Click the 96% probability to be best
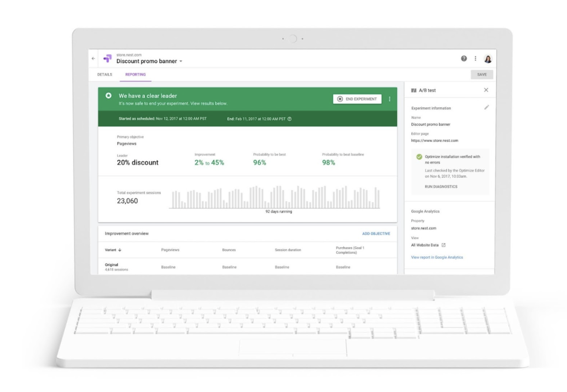This screenshot has height=392, width=567. click(260, 163)
